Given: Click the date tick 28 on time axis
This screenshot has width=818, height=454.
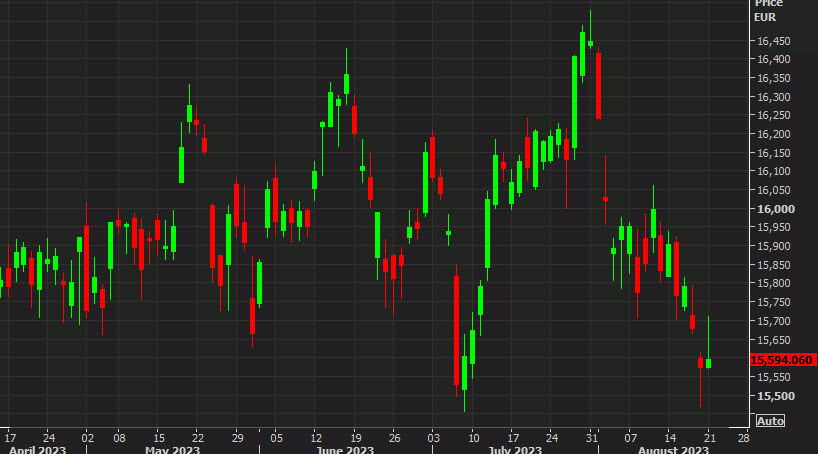Looking at the screenshot, I should pos(743,438).
